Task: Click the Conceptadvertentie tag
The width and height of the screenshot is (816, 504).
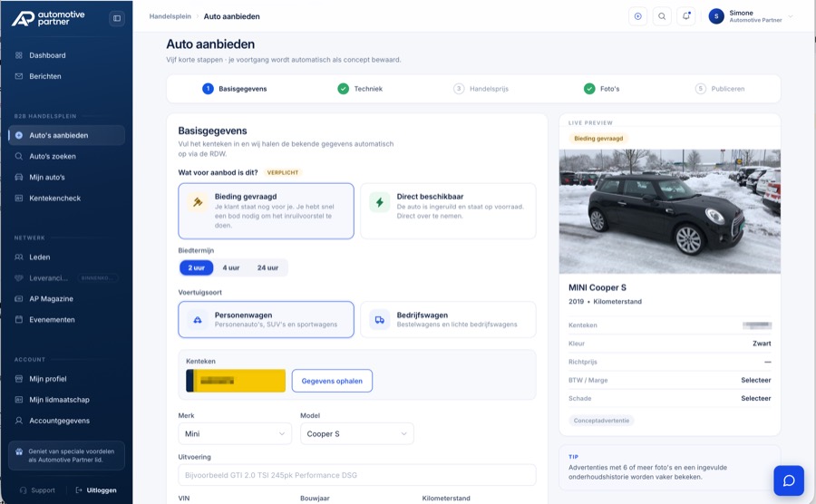Action: pos(601,421)
